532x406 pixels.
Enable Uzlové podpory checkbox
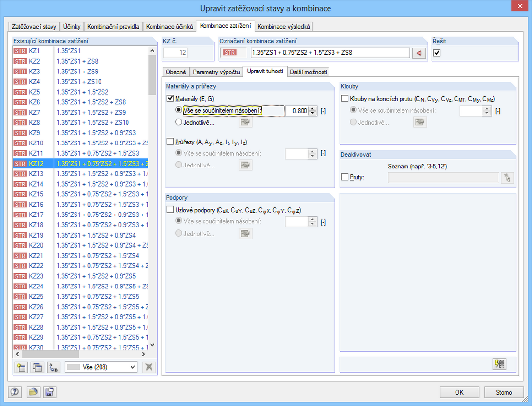pos(170,210)
